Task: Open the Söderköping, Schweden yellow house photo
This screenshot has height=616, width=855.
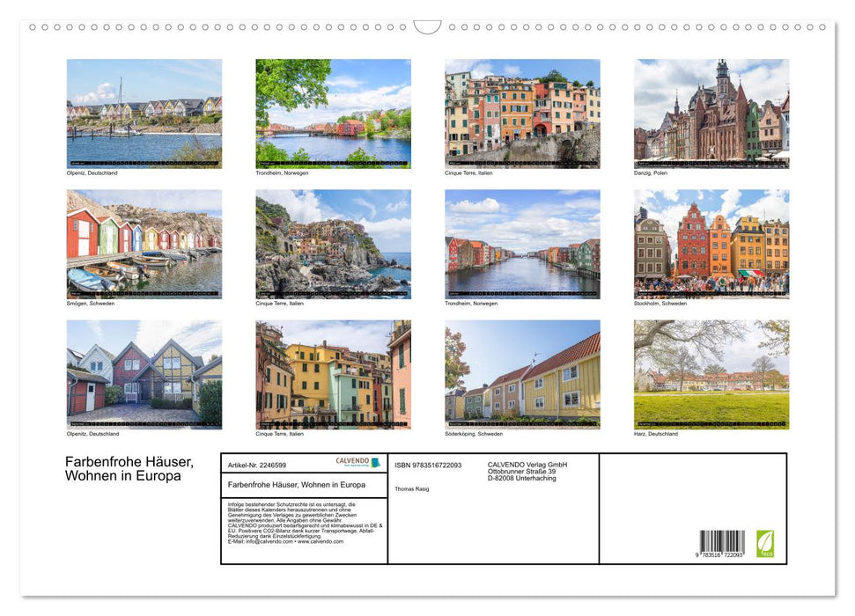Action: [x=522, y=374]
